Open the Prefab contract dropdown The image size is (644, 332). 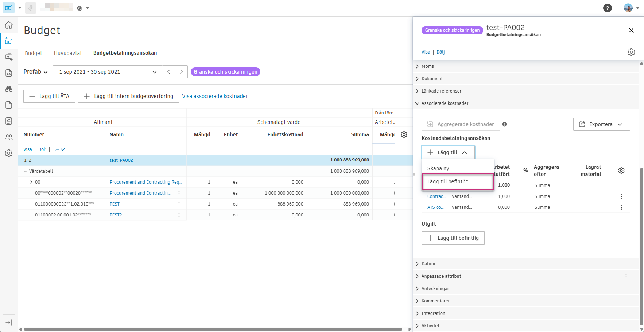[x=36, y=72]
